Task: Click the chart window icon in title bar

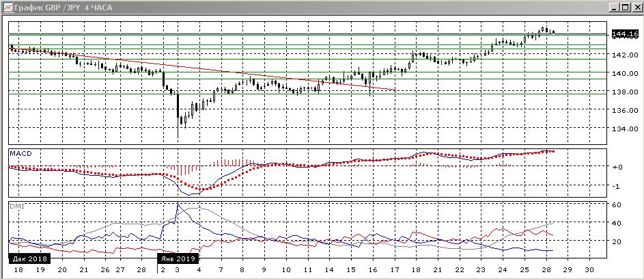Action: [x=8, y=8]
